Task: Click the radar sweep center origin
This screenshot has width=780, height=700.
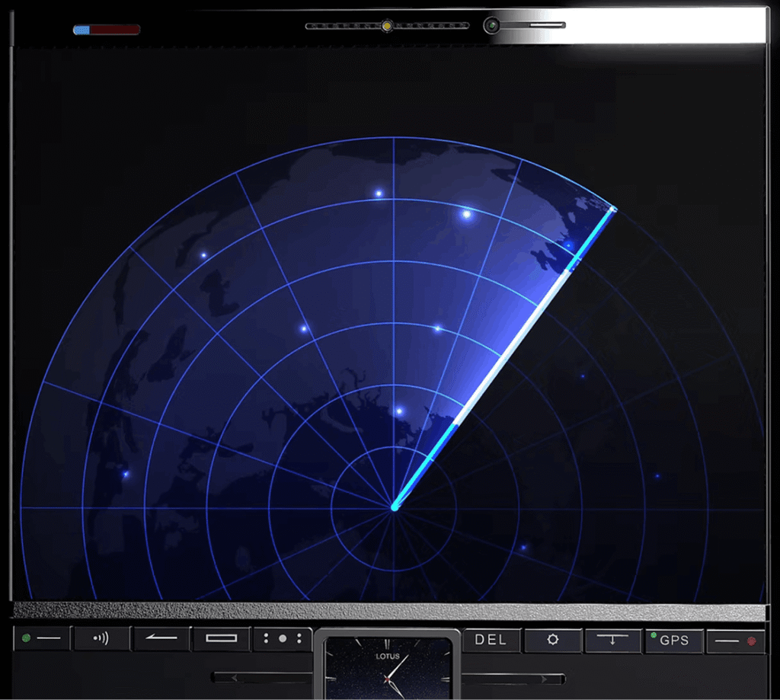Action: pos(394,506)
